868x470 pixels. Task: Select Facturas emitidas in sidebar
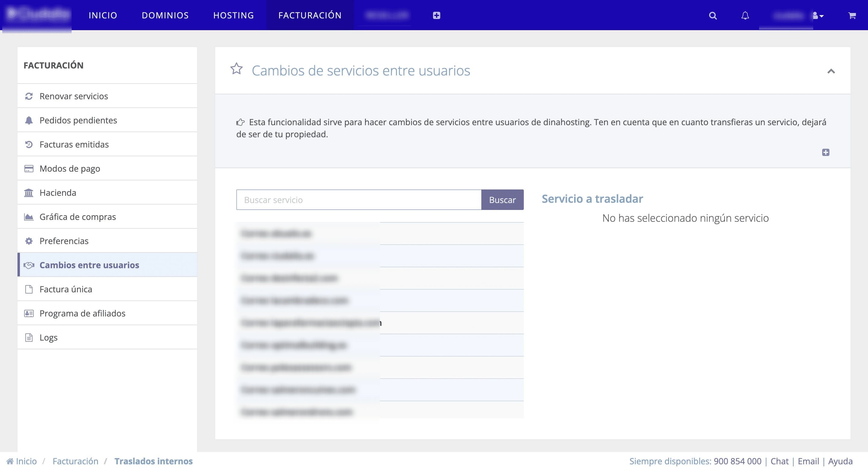[74, 144]
